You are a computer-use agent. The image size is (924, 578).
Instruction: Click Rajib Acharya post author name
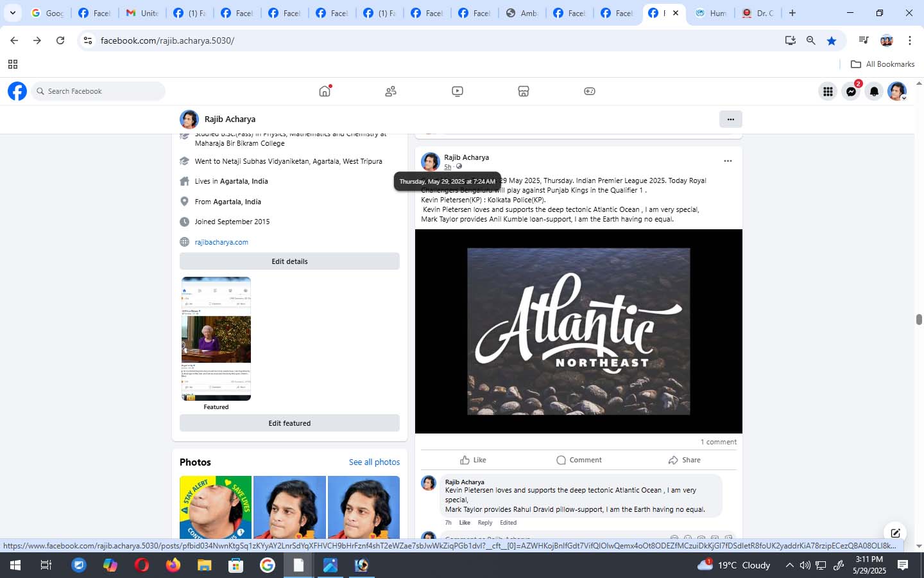[x=466, y=157]
